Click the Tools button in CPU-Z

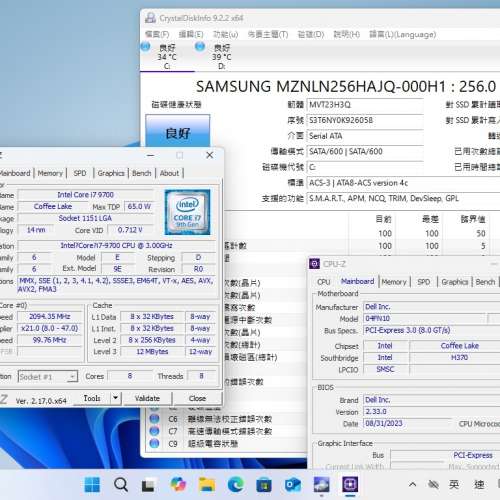point(92,398)
